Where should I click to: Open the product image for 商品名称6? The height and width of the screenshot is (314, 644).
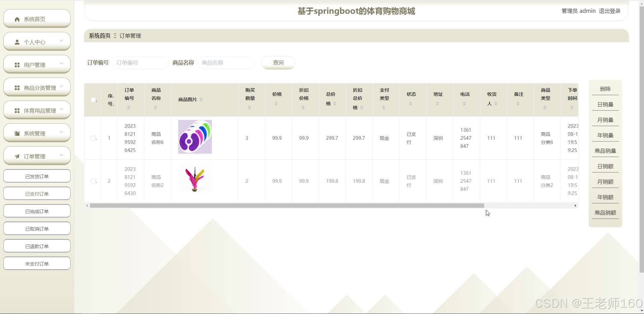(195, 137)
